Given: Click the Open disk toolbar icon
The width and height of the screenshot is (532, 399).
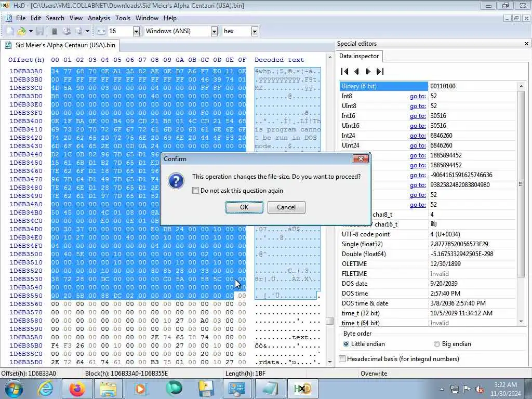Looking at the screenshot, I should (67, 31).
